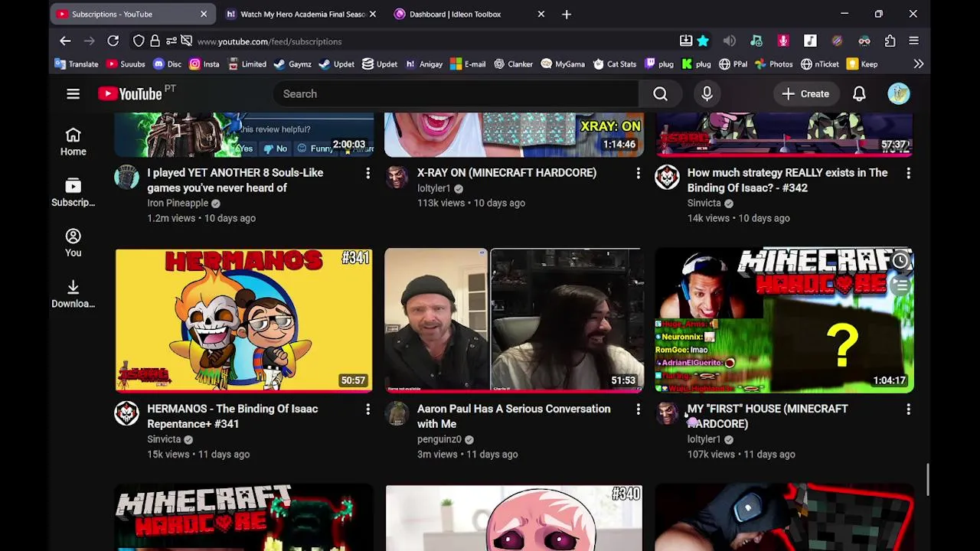Click the Create button
Screen dimensions: 980x551
805,93
